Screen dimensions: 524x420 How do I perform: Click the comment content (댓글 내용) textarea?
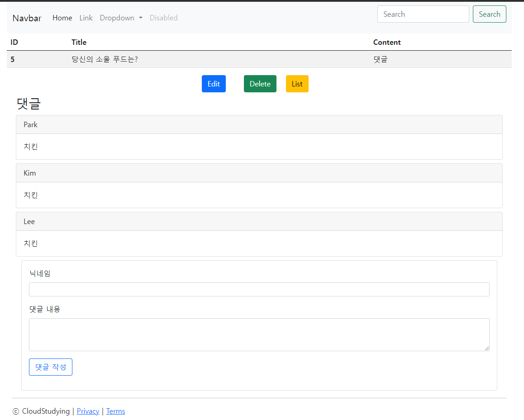click(259, 334)
